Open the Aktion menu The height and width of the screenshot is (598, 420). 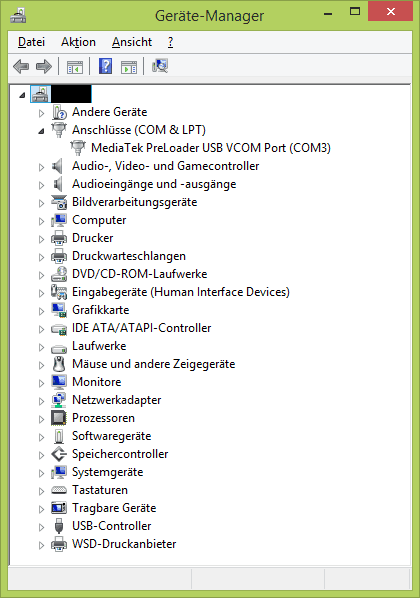78,42
